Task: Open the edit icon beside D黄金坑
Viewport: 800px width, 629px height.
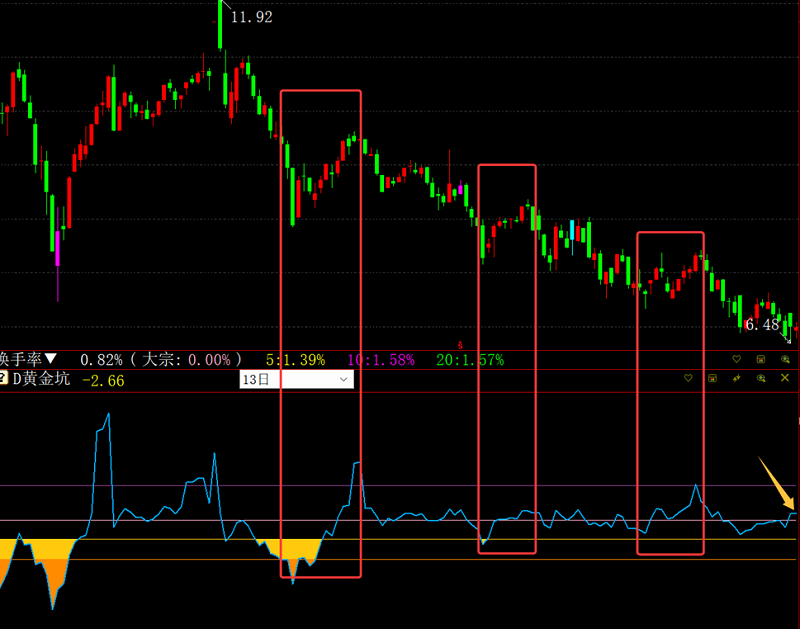Action: [x=3, y=378]
